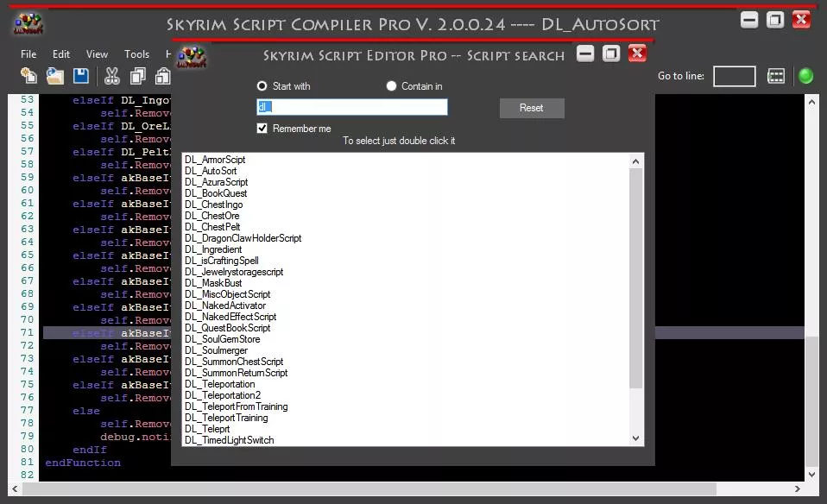The image size is (827, 504).
Task: Click the Reset button
Action: (x=532, y=108)
